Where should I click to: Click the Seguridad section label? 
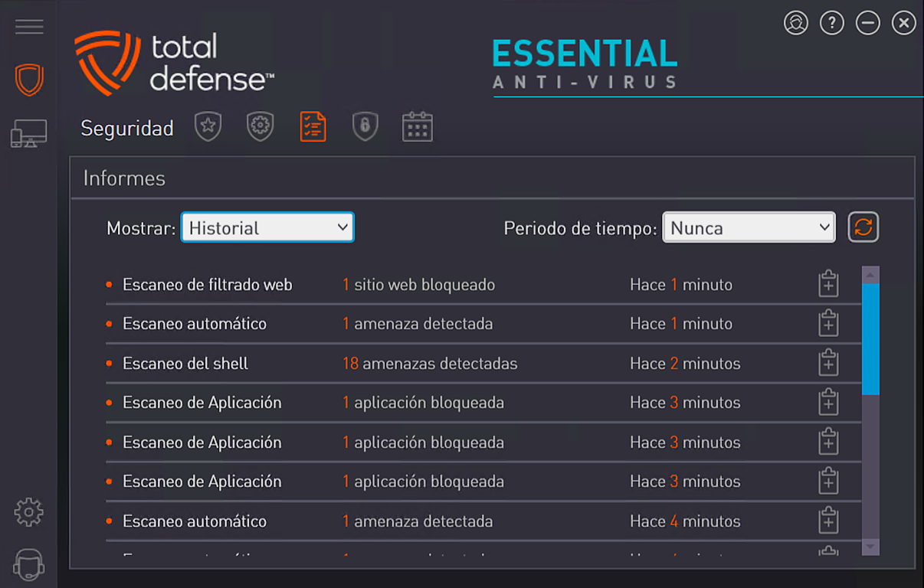point(127,128)
